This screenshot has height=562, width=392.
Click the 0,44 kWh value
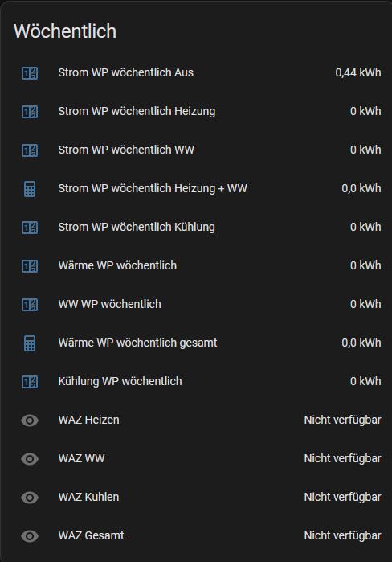click(x=358, y=72)
